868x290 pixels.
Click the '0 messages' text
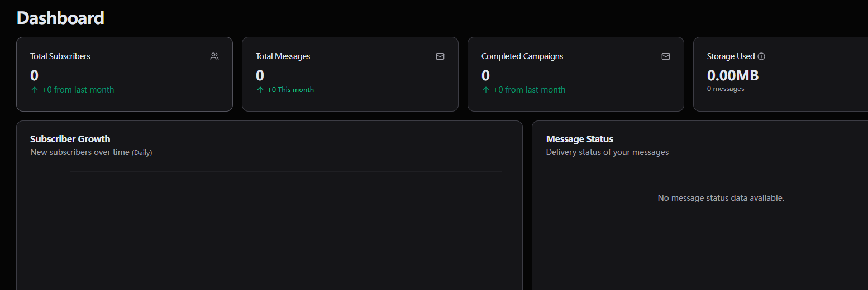coord(726,89)
